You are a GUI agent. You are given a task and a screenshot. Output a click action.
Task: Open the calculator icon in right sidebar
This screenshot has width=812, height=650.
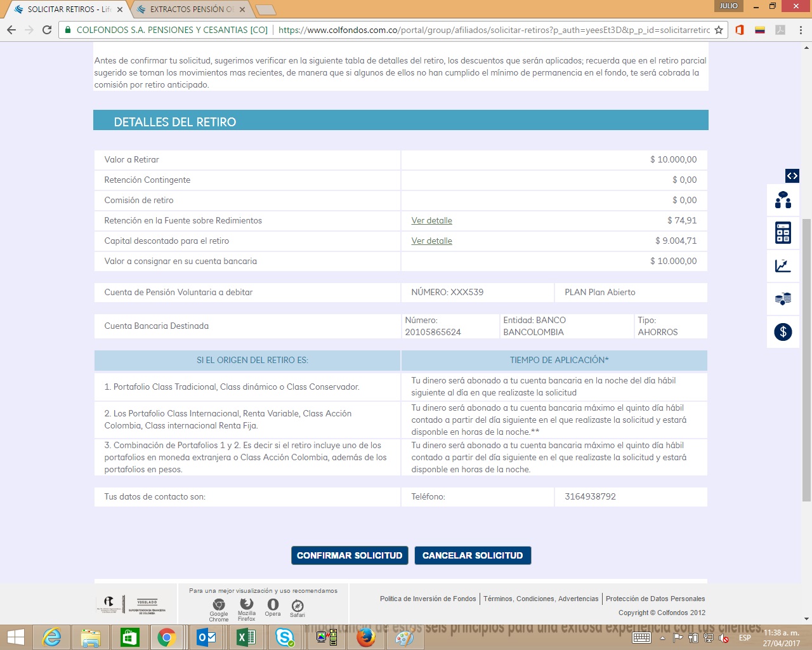pos(783,233)
